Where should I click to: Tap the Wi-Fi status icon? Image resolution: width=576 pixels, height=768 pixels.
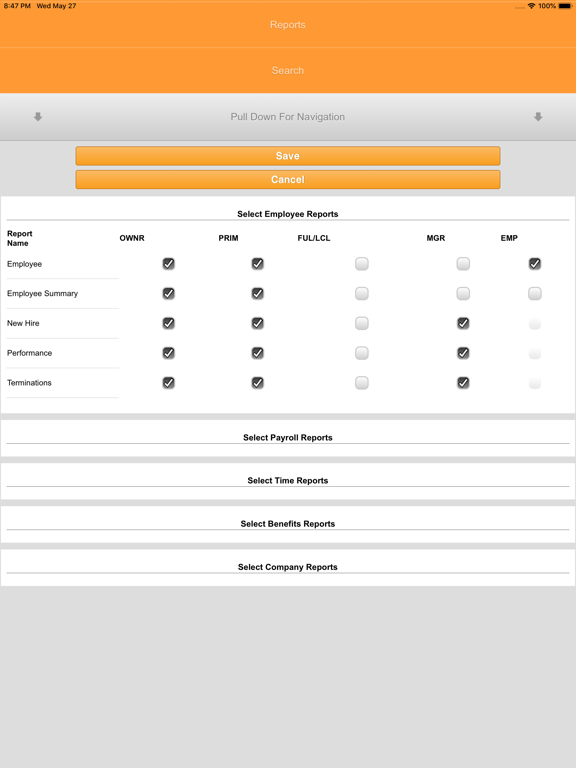pos(531,6)
